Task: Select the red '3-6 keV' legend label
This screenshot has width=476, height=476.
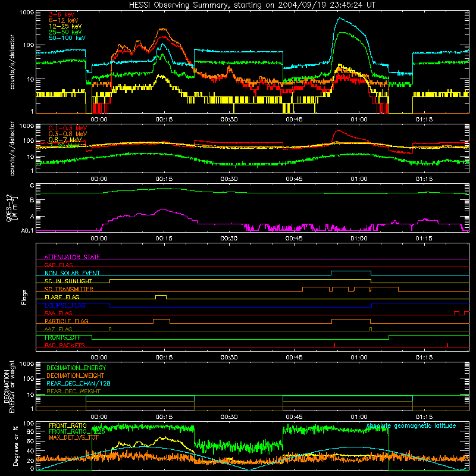Action: 62,14
